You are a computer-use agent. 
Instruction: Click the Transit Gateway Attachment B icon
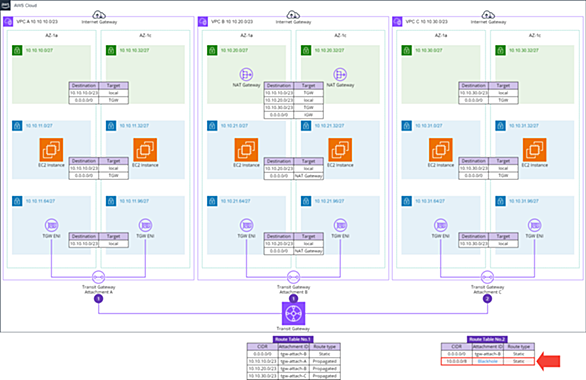point(293,277)
